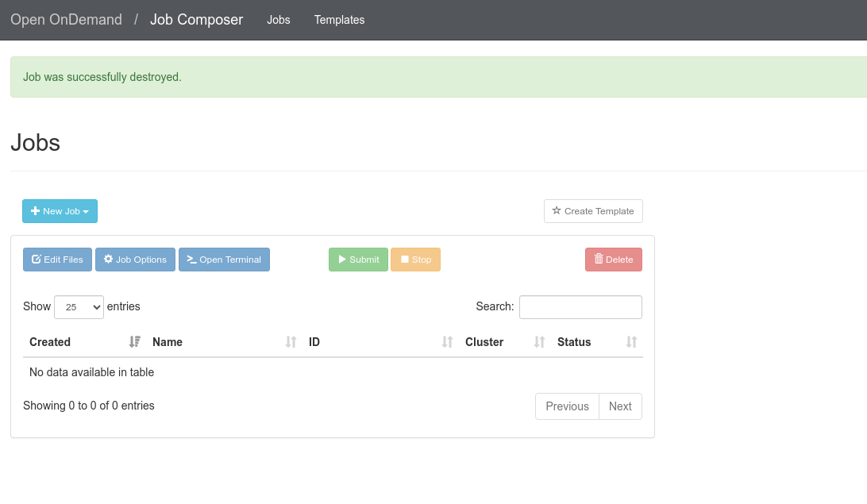Sort by Created column sort icon
Viewport: 867px width, 504px height.
pos(134,342)
